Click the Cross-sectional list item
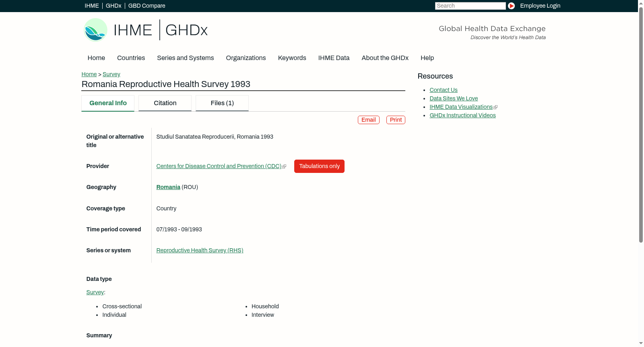Screen dimensions: 644x347 [122, 307]
